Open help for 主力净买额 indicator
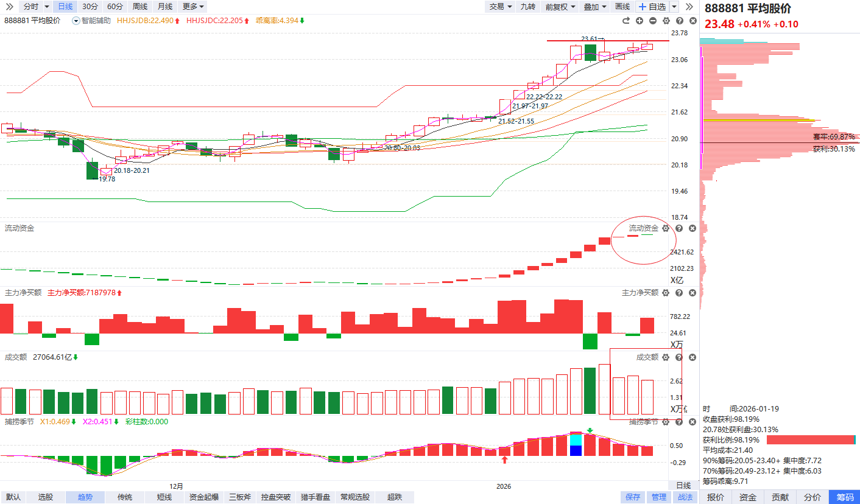 coord(679,293)
